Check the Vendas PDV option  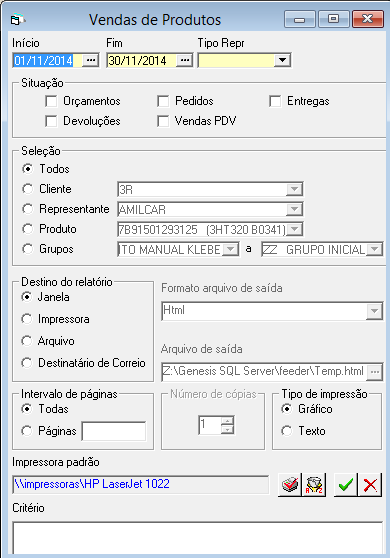(163, 121)
